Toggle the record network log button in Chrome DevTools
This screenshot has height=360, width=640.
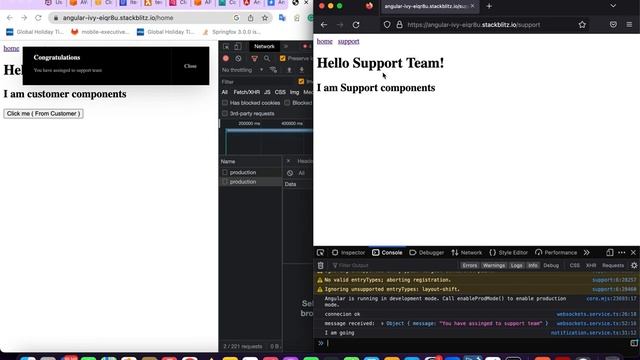[226, 58]
